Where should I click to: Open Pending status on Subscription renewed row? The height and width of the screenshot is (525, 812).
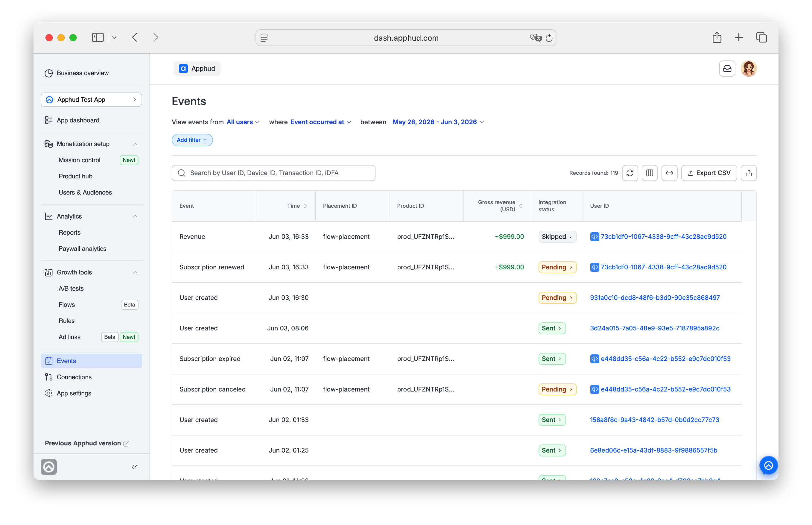[557, 267]
